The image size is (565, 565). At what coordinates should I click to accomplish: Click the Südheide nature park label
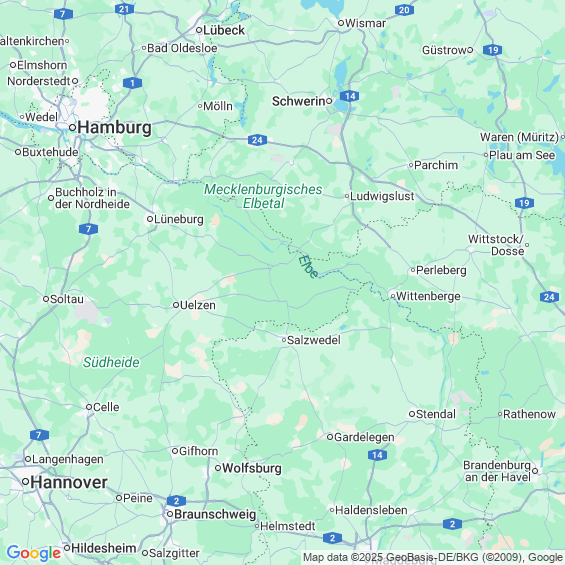coord(111,362)
